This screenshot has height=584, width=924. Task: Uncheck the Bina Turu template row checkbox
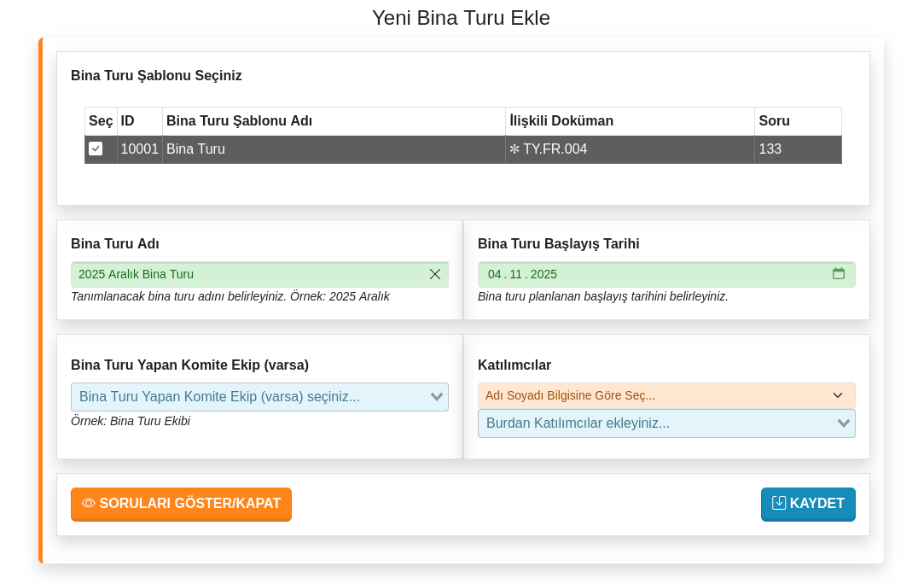point(96,149)
